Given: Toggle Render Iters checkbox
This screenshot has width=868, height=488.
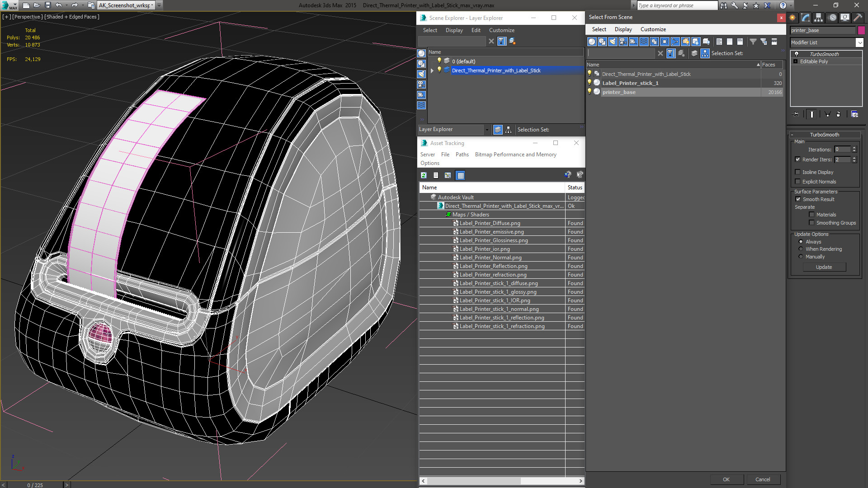Looking at the screenshot, I should 797,160.
